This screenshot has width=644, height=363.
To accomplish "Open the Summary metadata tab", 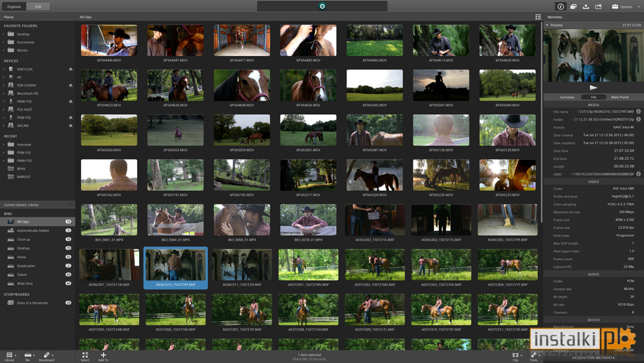I will 567,97.
